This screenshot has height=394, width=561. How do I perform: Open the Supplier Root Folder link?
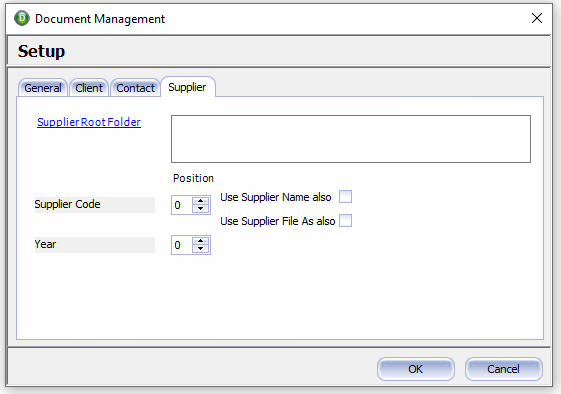(x=89, y=122)
